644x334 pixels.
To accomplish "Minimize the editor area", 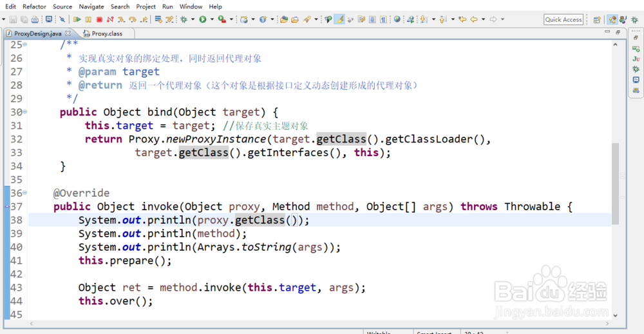I will [607, 32].
